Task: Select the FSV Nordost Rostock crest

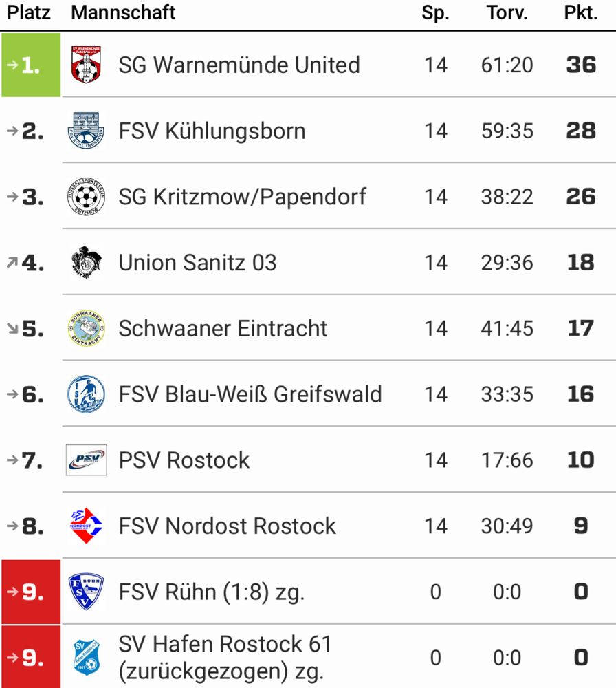Action: click(x=86, y=526)
